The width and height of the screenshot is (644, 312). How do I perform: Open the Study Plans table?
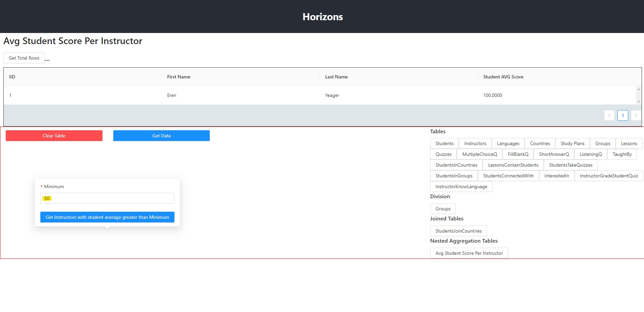(x=572, y=143)
